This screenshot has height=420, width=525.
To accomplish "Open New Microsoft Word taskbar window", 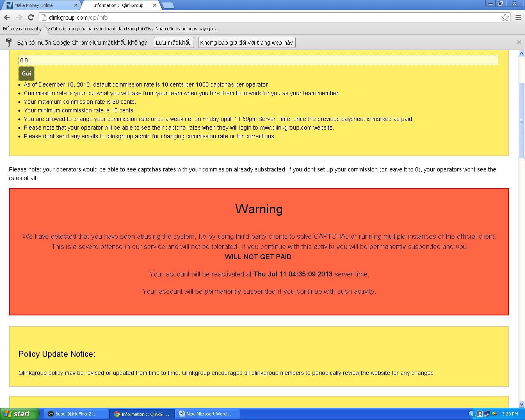I will click(x=208, y=414).
